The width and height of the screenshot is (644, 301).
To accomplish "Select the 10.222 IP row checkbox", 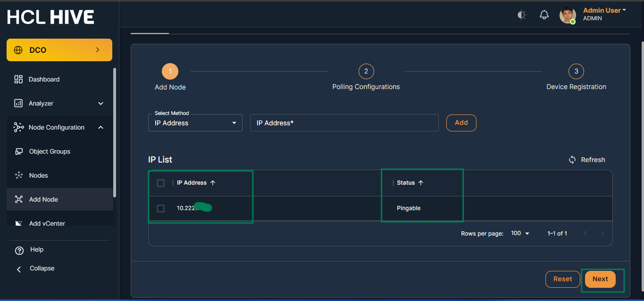I will coord(160,208).
